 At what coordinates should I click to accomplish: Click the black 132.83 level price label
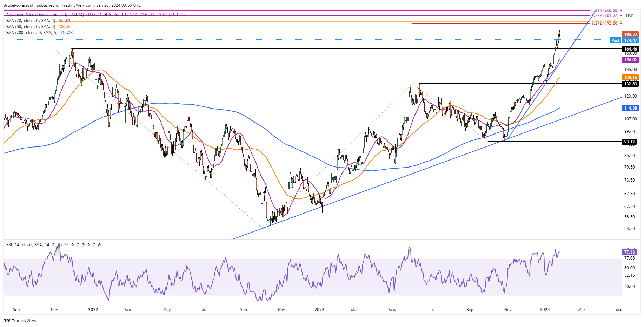630,84
